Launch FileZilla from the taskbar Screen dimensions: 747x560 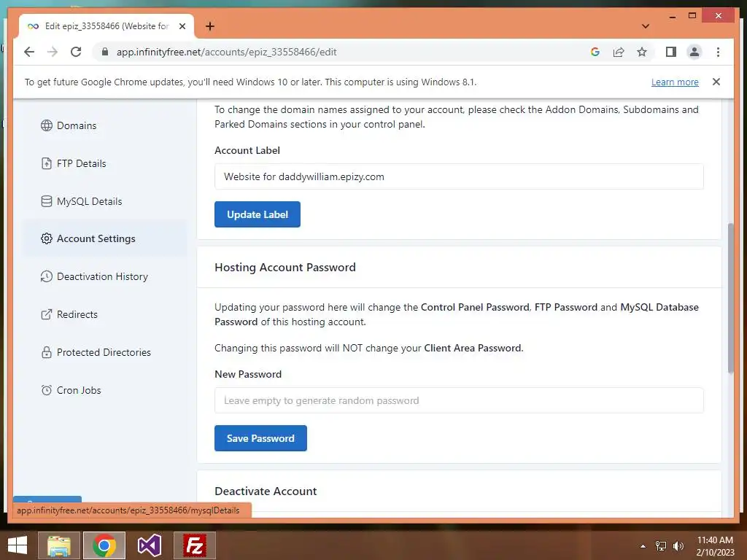194,545
